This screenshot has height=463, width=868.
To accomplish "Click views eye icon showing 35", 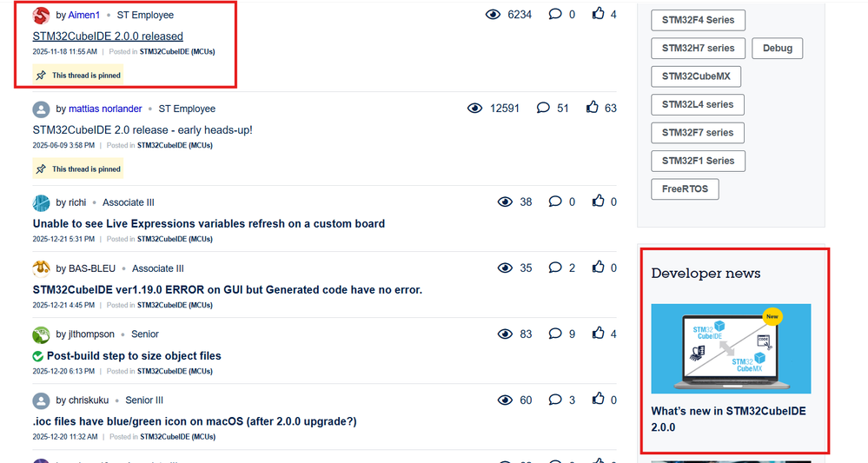I will click(x=505, y=268).
